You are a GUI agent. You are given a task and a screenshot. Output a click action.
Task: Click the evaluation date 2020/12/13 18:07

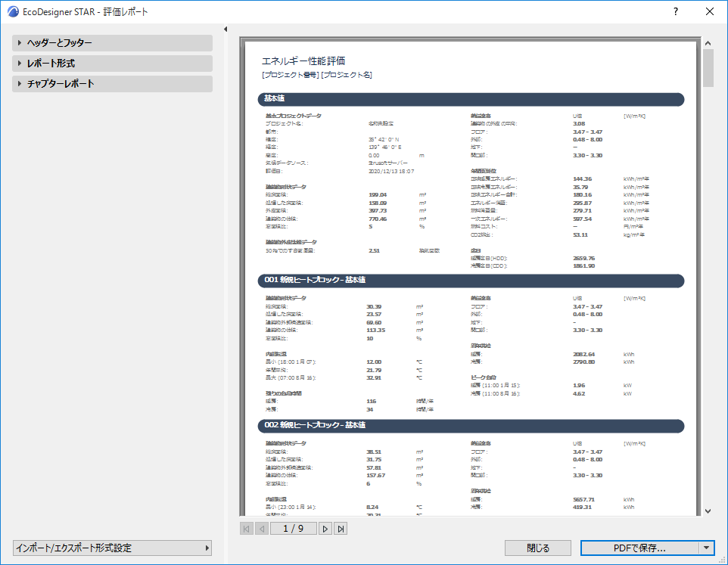(x=391, y=171)
